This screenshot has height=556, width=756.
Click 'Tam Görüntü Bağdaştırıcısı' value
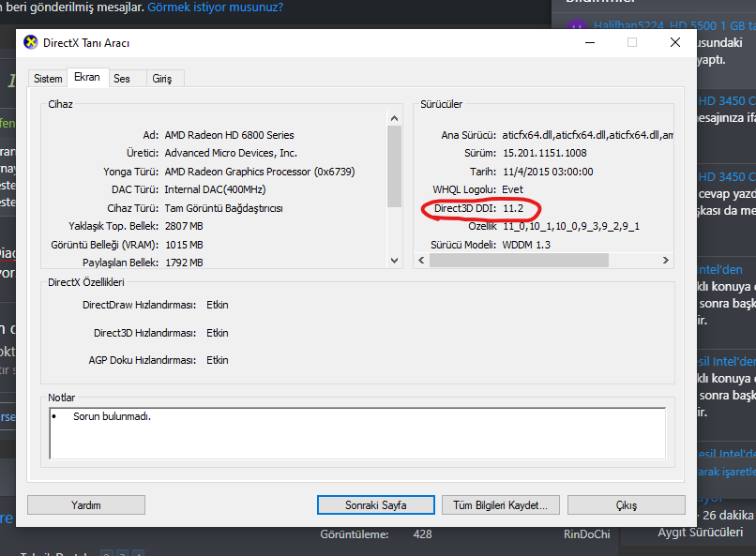click(224, 208)
